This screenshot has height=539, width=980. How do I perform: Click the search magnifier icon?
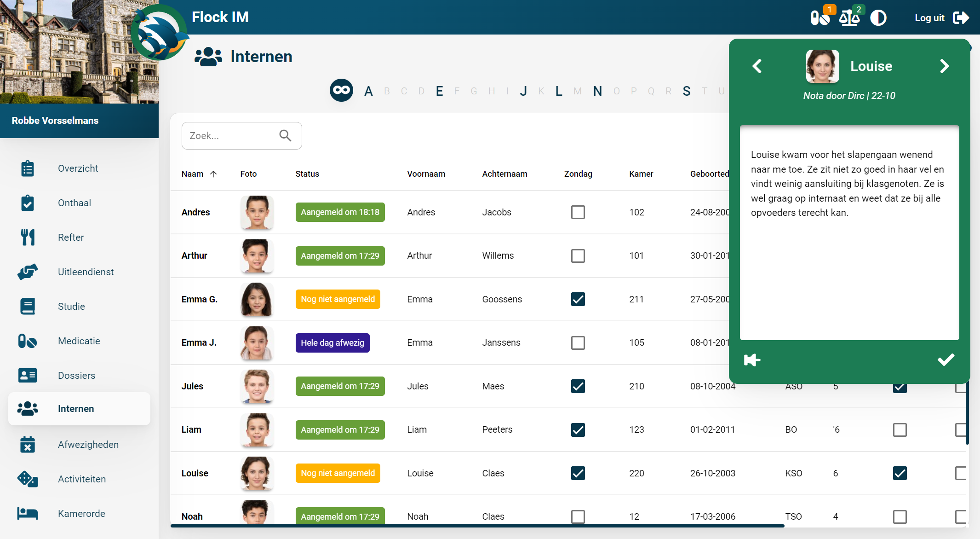(x=285, y=135)
